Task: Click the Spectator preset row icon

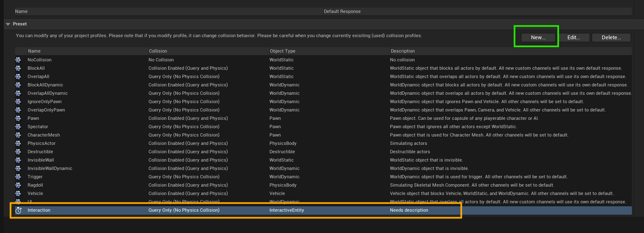Action: point(18,127)
